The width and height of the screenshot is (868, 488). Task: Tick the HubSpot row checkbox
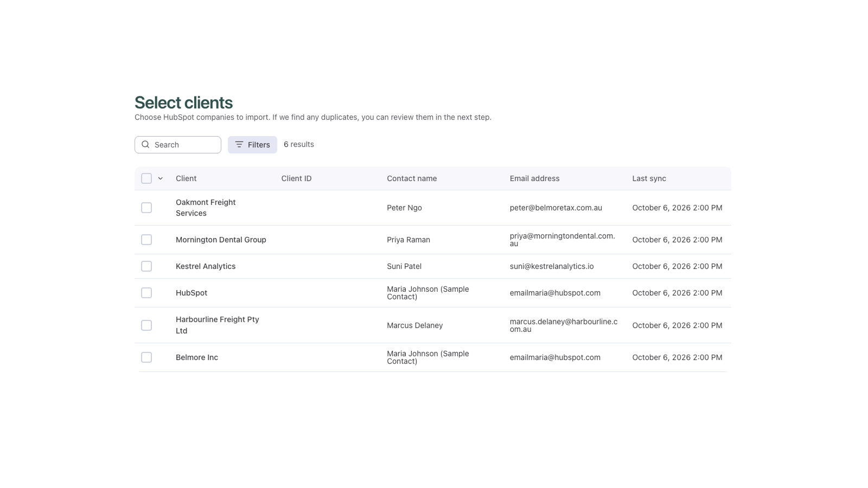click(146, 293)
